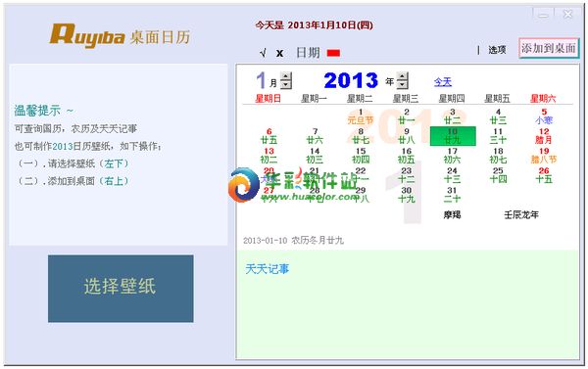The width and height of the screenshot is (588, 369).
Task: Select January 4 廿三
Action: tap(498, 116)
